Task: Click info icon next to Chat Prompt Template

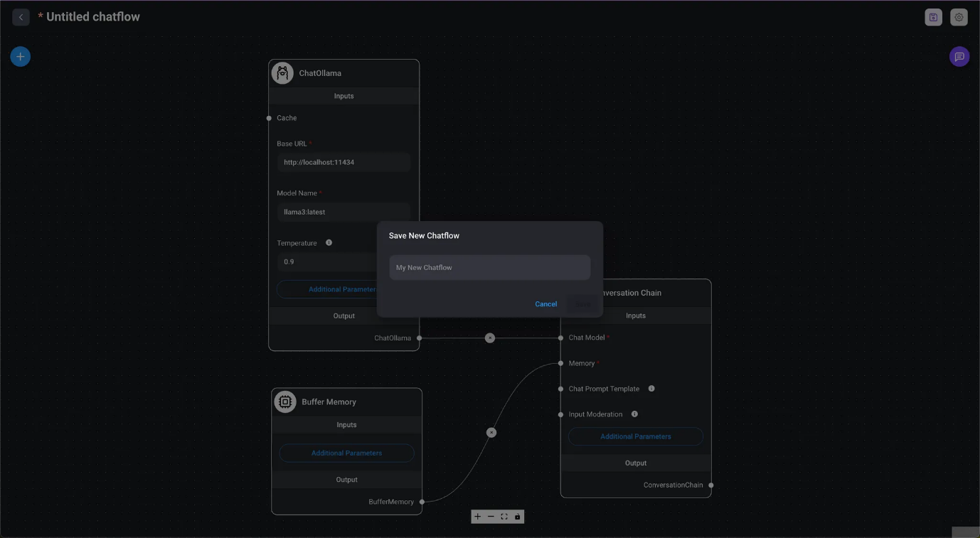Action: pyautogui.click(x=651, y=389)
